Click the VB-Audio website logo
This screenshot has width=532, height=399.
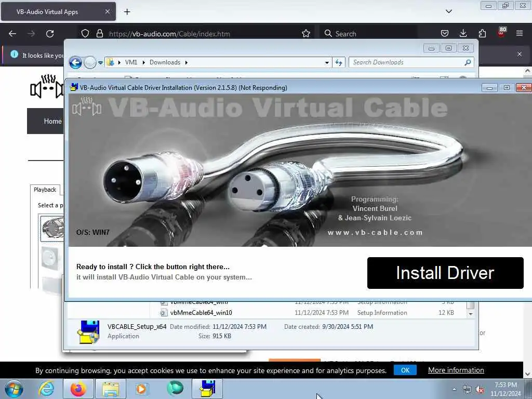point(47,87)
